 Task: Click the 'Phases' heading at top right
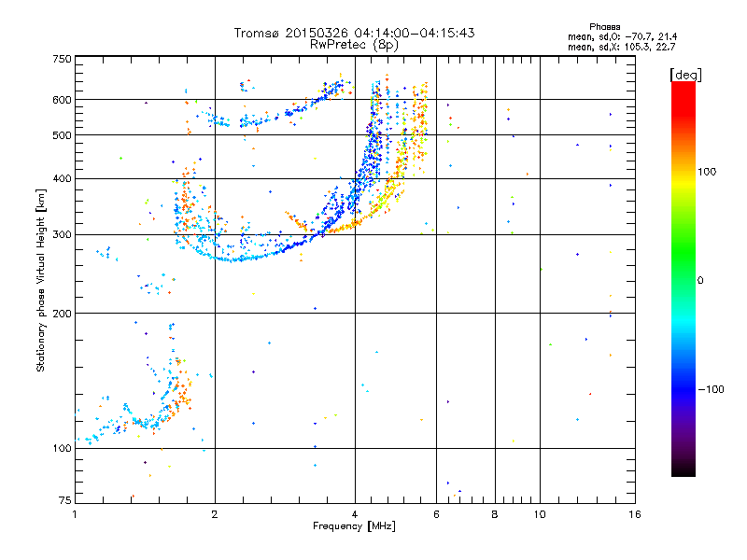click(x=604, y=27)
